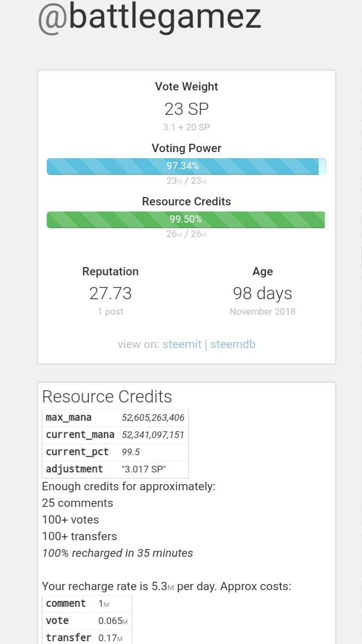Click the 3.1 + 20 SP breakdown text
Screen dimensions: 362x644
pyautogui.click(x=186, y=127)
